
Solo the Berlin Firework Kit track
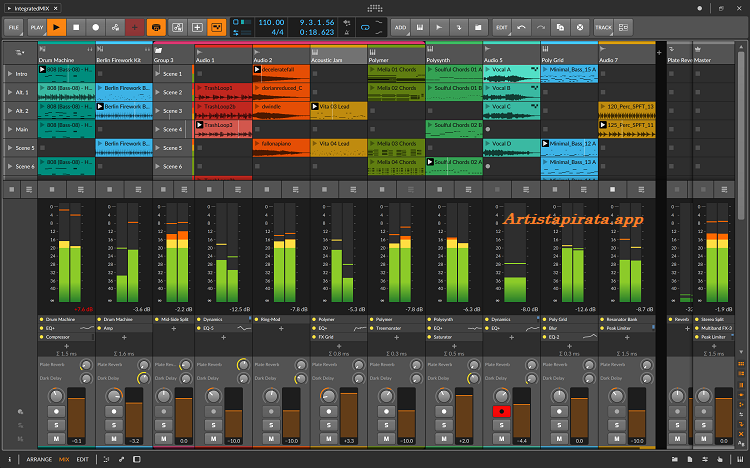[113, 425]
